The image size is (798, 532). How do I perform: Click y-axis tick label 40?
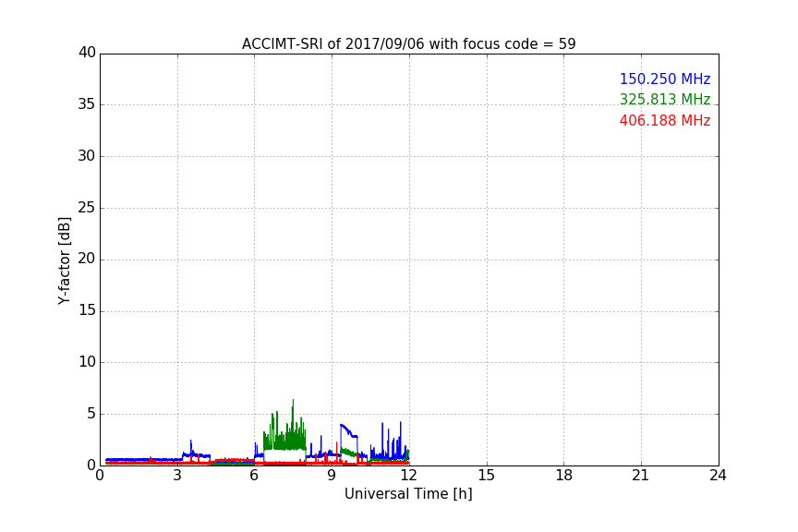(87, 53)
